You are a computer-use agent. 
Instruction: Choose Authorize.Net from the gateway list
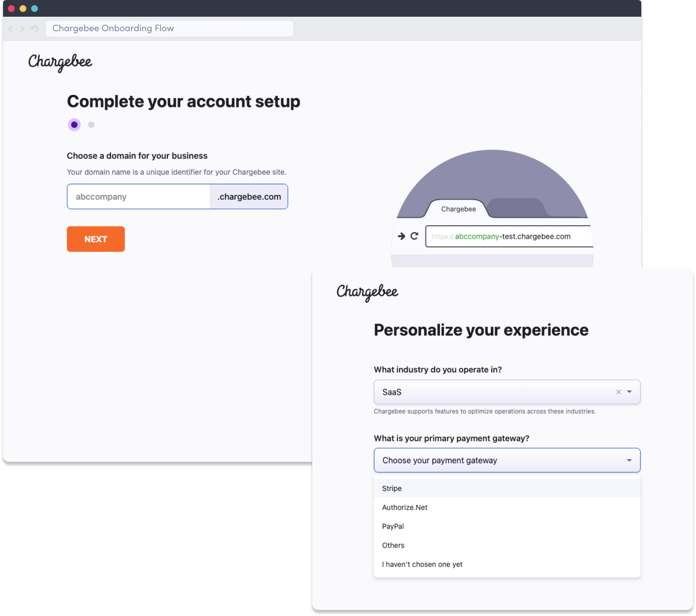pyautogui.click(x=405, y=507)
